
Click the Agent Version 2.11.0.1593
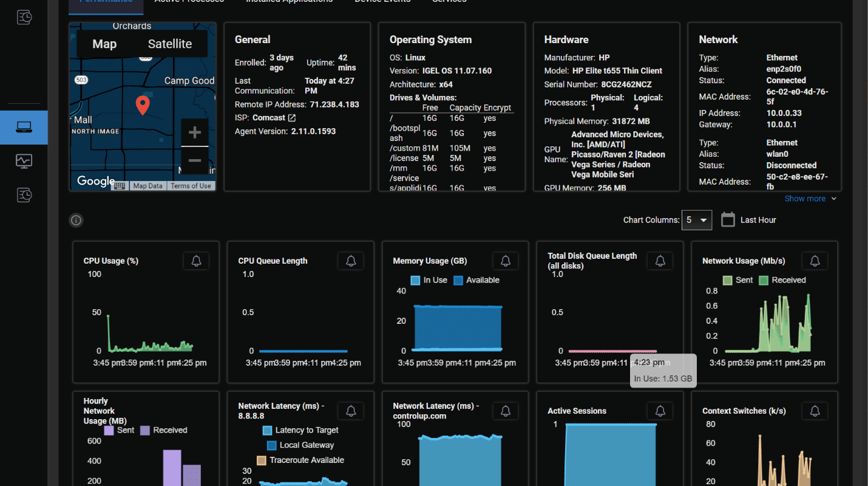[313, 131]
